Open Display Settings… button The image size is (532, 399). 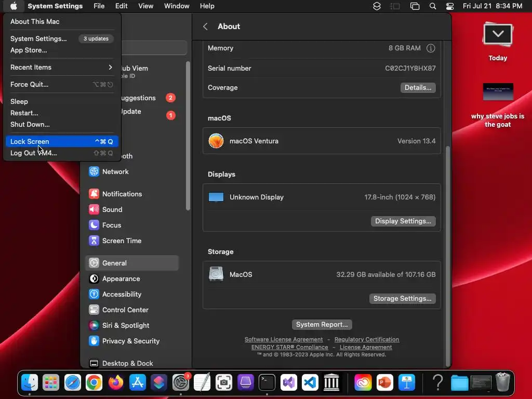[x=403, y=221]
